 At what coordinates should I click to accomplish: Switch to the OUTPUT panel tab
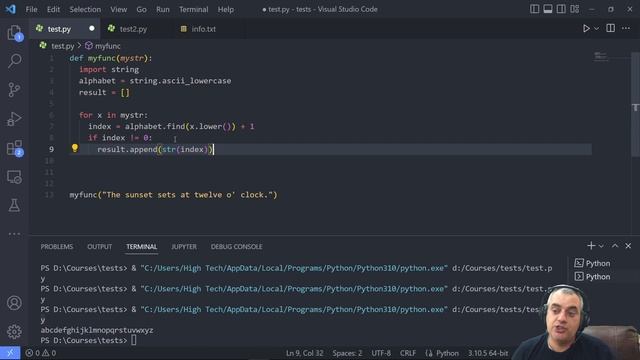click(x=100, y=247)
